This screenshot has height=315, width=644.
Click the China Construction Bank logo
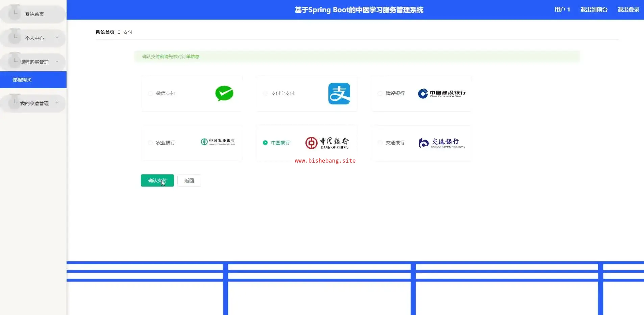point(442,94)
